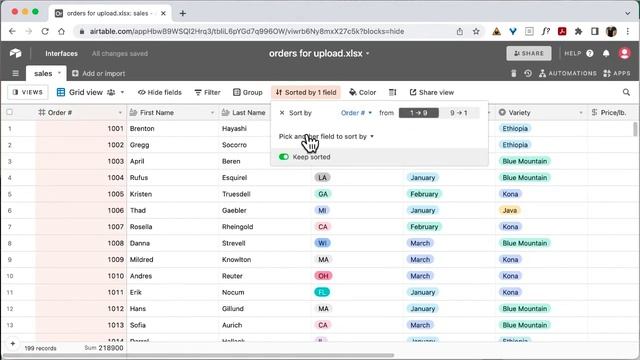
Task: Click the Sum 218900 summary
Action: pyautogui.click(x=104, y=348)
